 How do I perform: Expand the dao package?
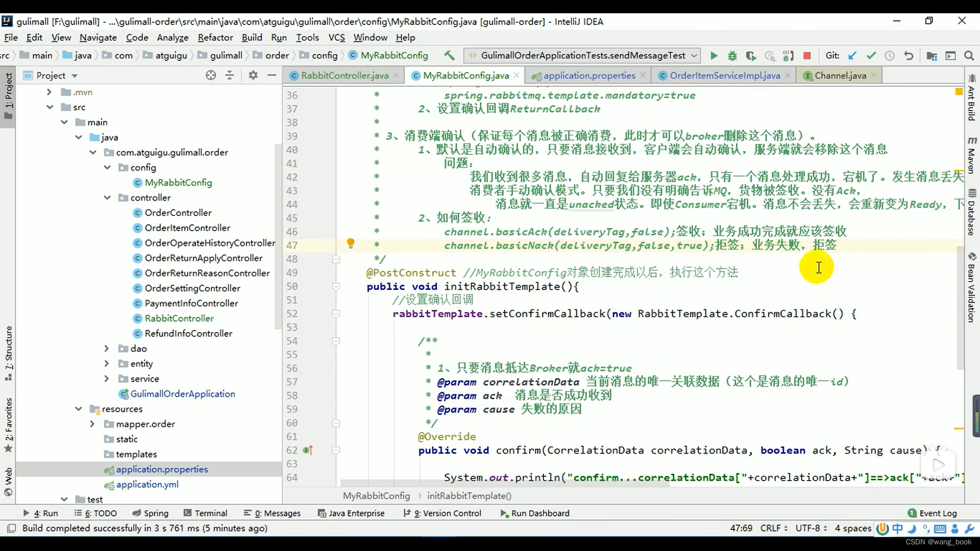pos(107,348)
